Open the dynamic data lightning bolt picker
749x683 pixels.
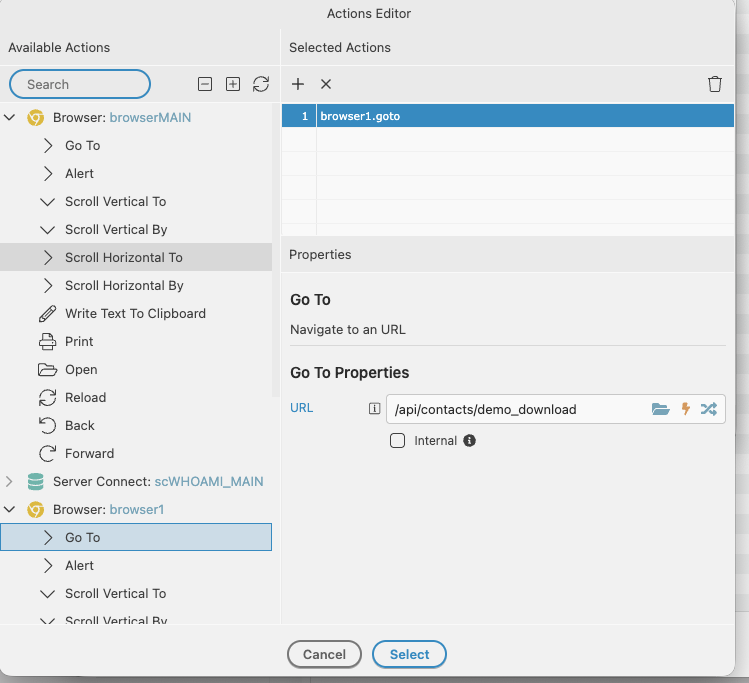pyautogui.click(x=686, y=409)
